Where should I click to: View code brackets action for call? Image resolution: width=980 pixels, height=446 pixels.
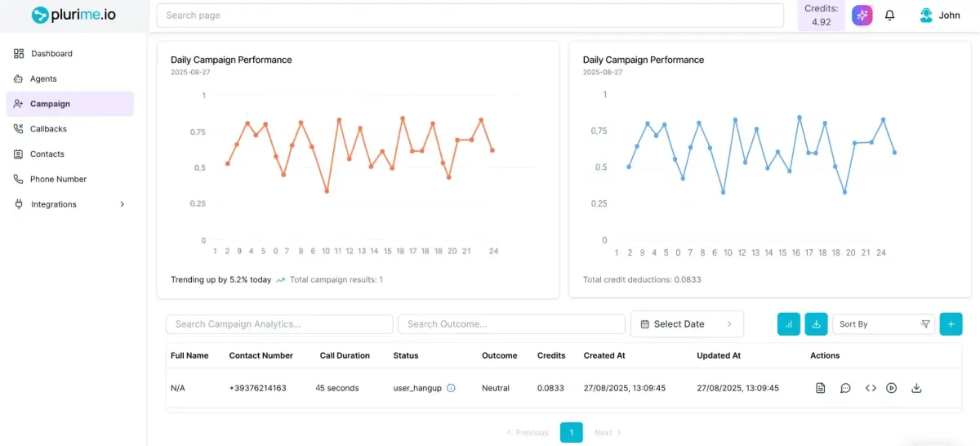click(x=871, y=388)
